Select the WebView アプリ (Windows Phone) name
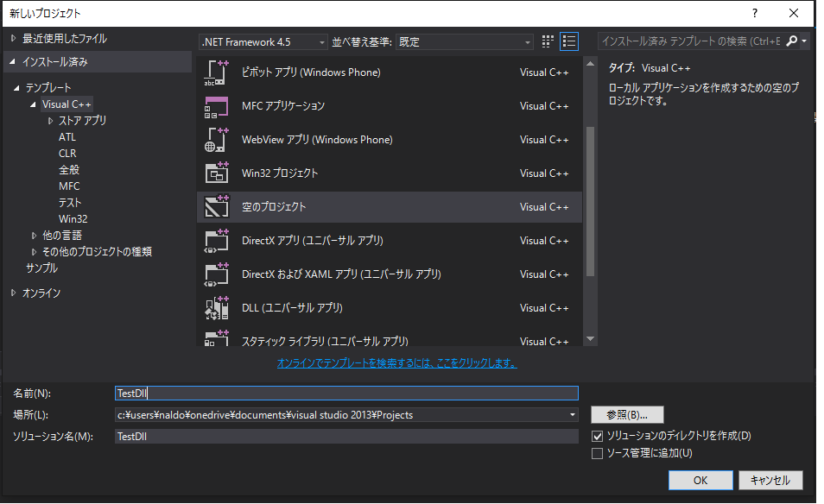 tap(317, 140)
